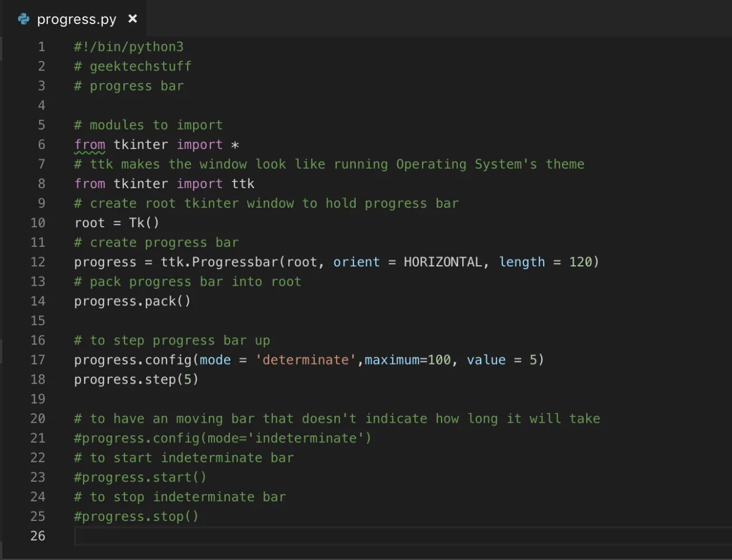
Task: Click the 'determinate' string on line 17
Action: [x=305, y=360]
